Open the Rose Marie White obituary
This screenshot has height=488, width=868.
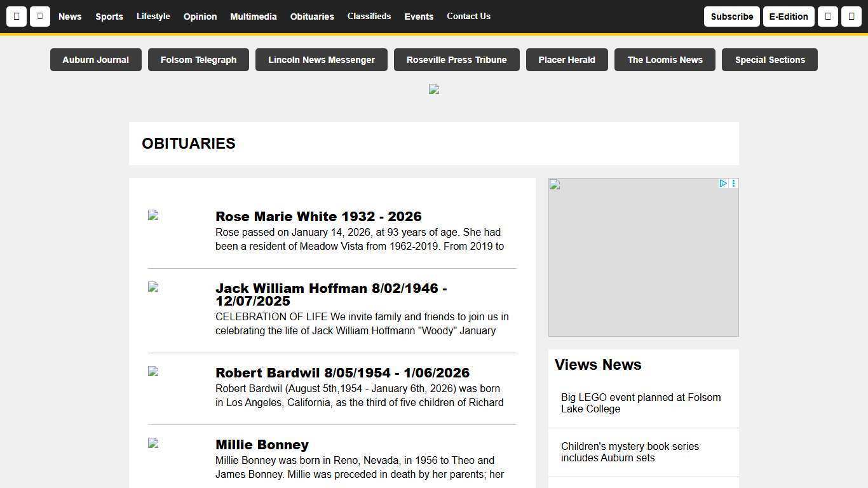tap(318, 217)
